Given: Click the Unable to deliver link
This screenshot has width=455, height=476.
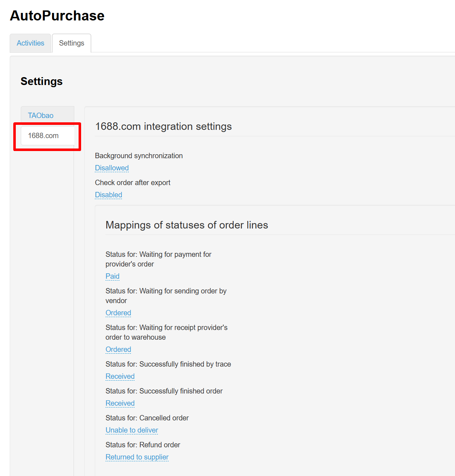Looking at the screenshot, I should 132,430.
